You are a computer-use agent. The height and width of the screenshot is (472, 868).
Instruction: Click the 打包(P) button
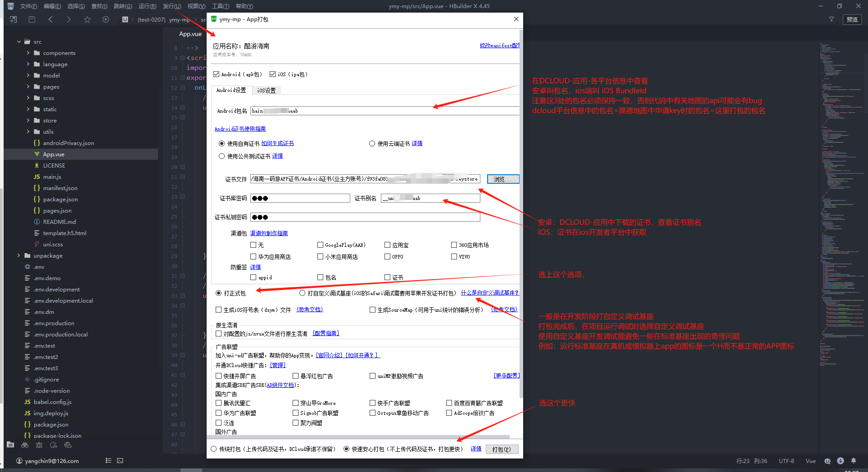click(x=502, y=449)
